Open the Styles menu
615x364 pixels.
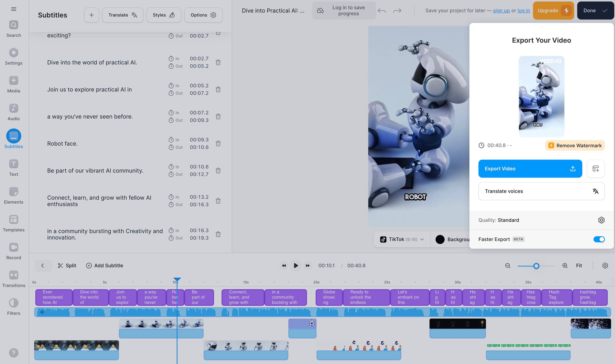pos(164,15)
